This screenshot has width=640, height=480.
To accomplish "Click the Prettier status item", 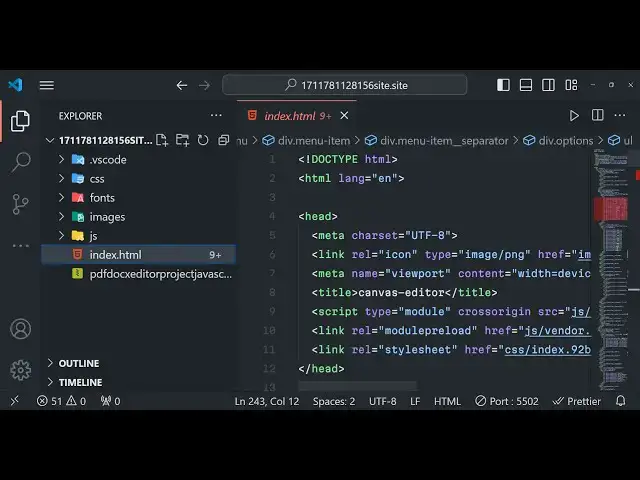I will [577, 401].
